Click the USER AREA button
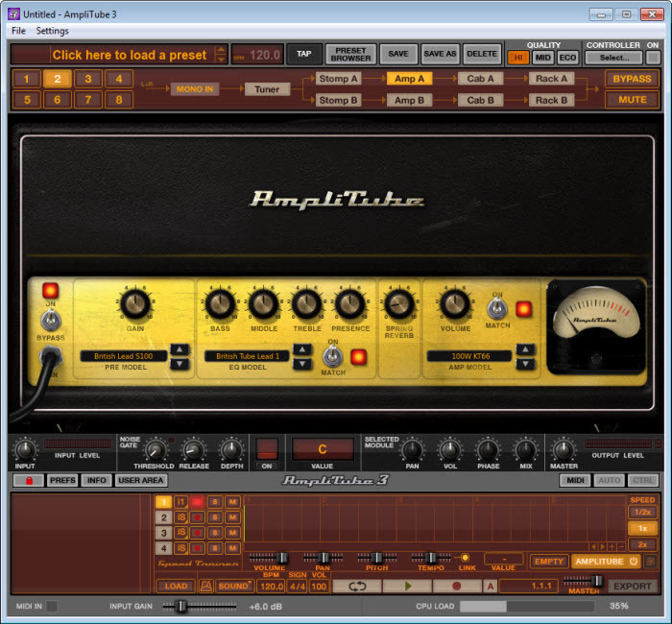Image resolution: width=672 pixels, height=624 pixels. click(140, 480)
